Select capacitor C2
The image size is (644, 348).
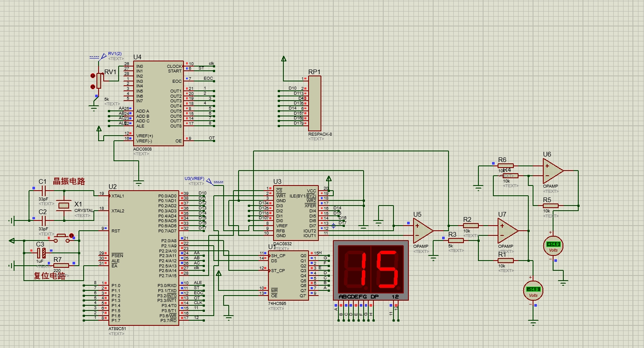[x=43, y=221]
